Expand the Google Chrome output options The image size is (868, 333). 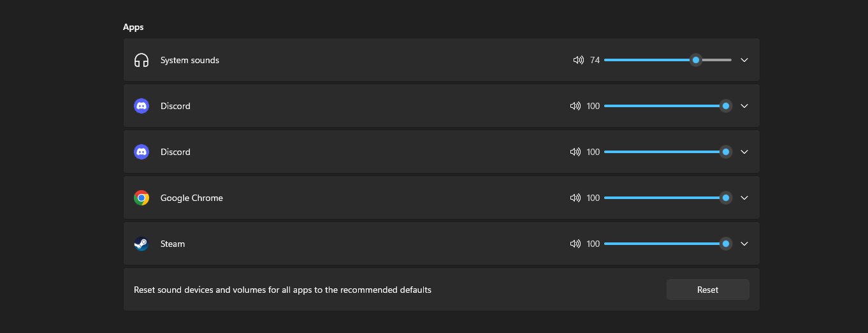(744, 198)
